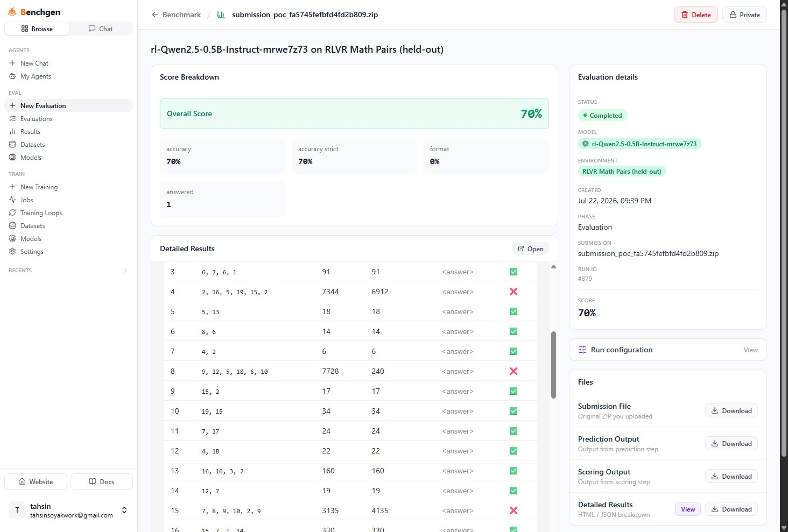This screenshot has height=532, width=788.
Task: Open the Evaluations list
Action: [x=68, y=119]
